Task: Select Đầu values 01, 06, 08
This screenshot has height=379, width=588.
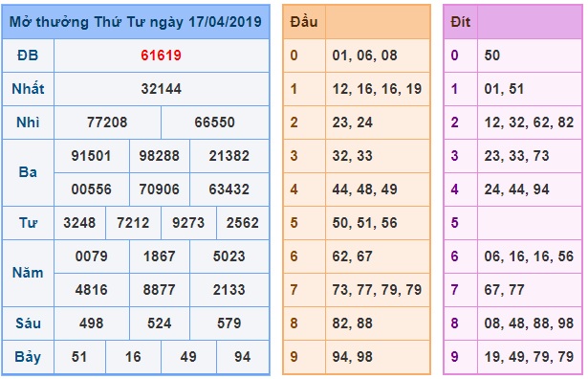Action: click(x=364, y=56)
